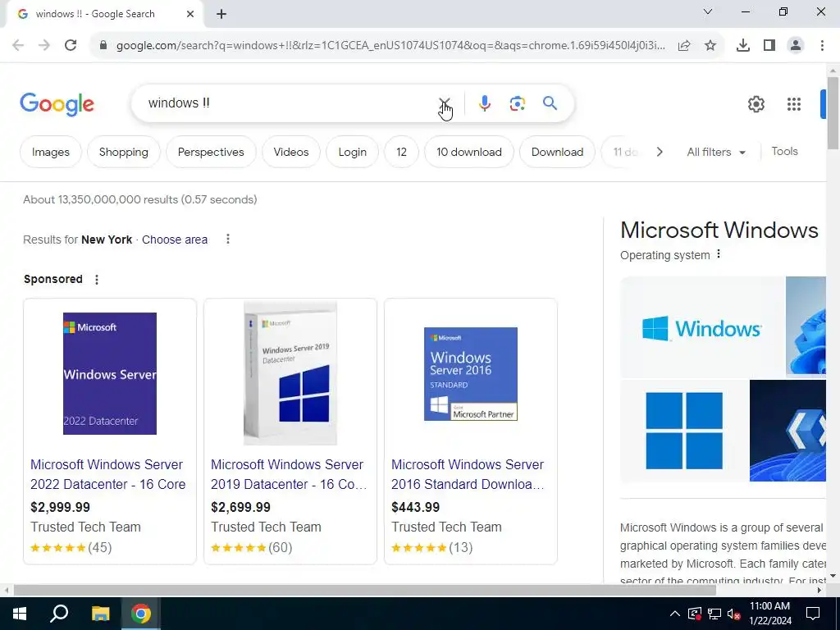This screenshot has height=630, width=840.
Task: Reload the current page
Action: click(x=71, y=46)
